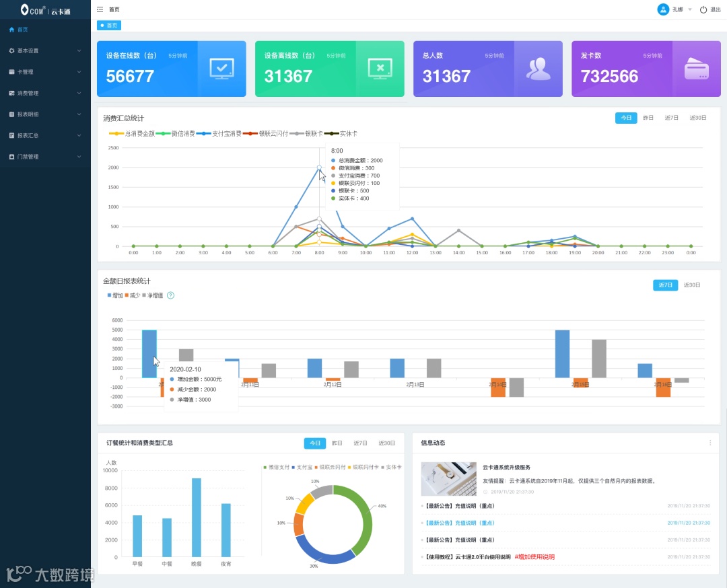Toggle 净增值 series in daily report legend

[153, 295]
